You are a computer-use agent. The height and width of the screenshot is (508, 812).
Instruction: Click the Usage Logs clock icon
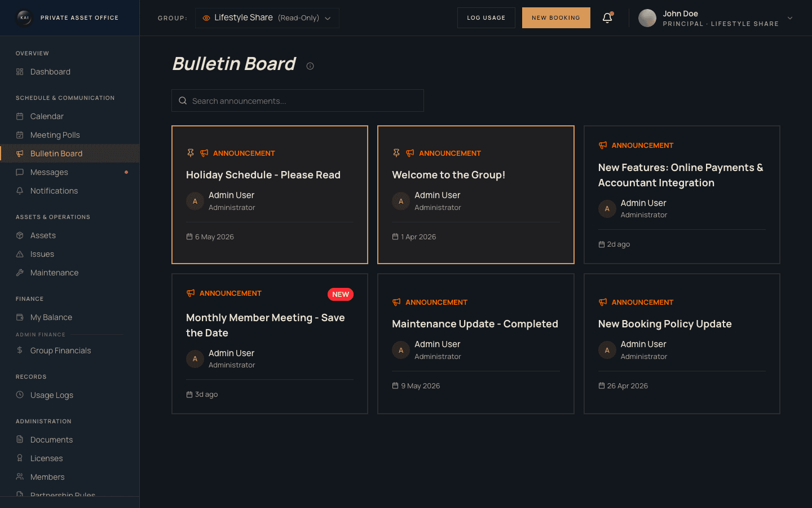tap(20, 395)
